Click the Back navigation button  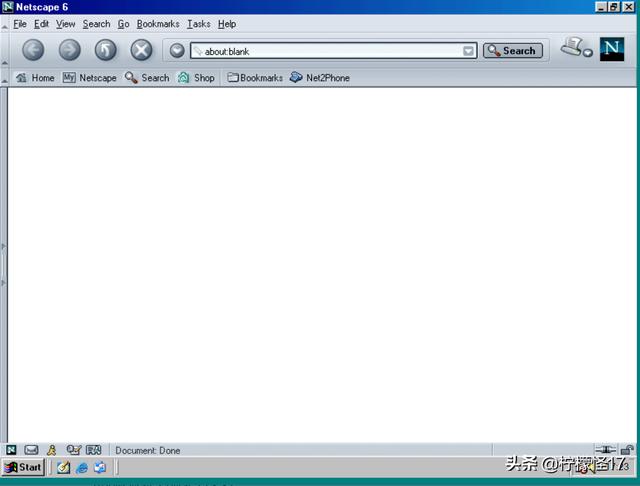tap(33, 50)
